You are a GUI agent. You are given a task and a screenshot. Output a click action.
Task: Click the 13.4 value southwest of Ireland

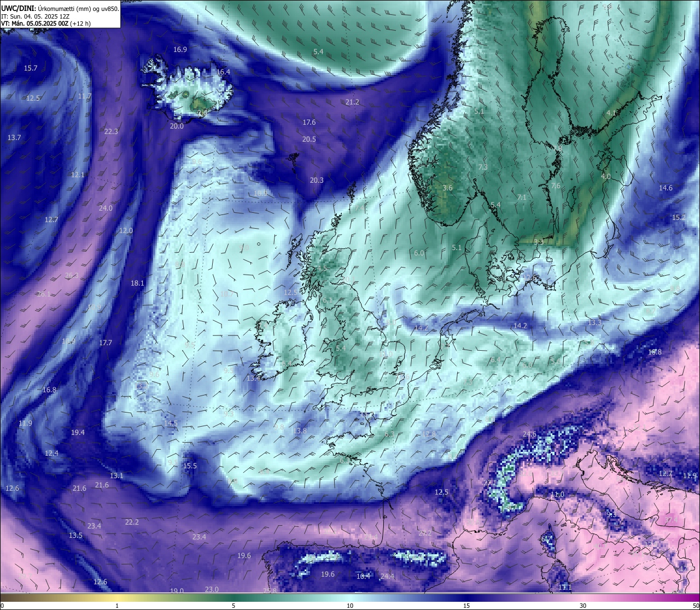click(253, 379)
